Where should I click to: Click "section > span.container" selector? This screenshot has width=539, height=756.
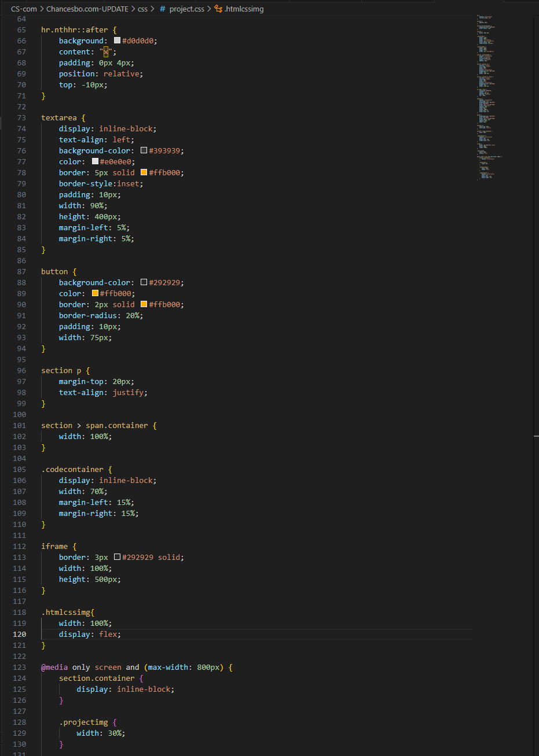pyautogui.click(x=94, y=425)
